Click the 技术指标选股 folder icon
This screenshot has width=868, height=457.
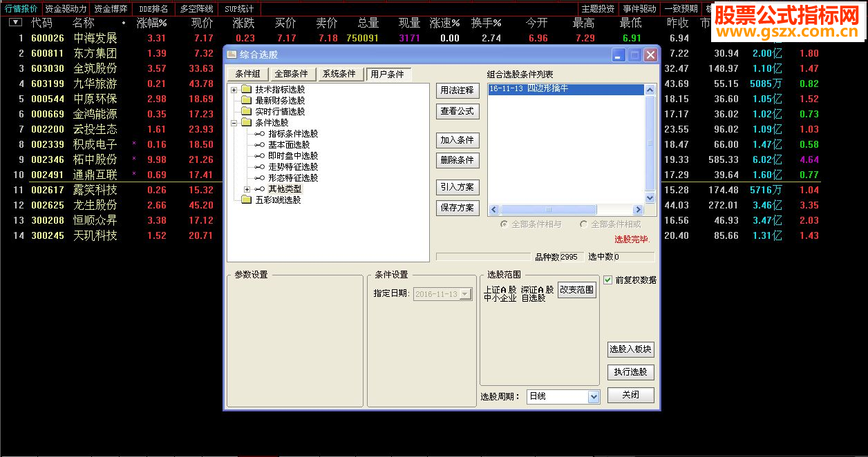[247, 90]
